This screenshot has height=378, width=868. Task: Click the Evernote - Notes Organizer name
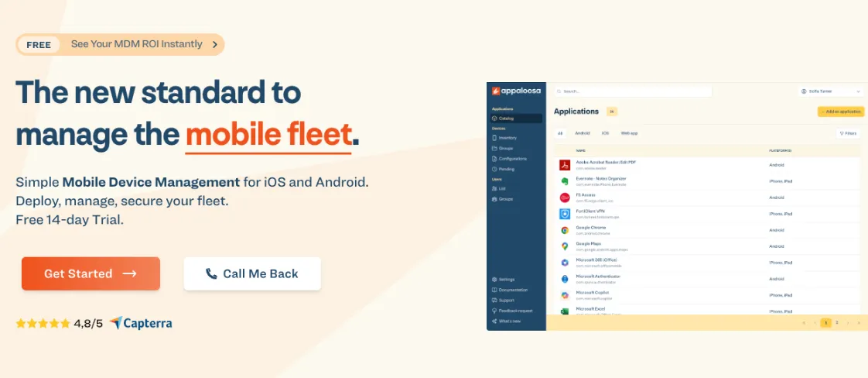pos(601,178)
